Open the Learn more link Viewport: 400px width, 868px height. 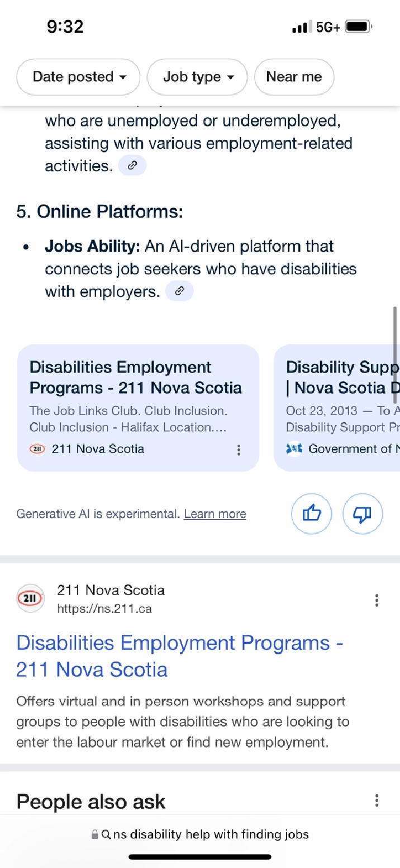215,513
